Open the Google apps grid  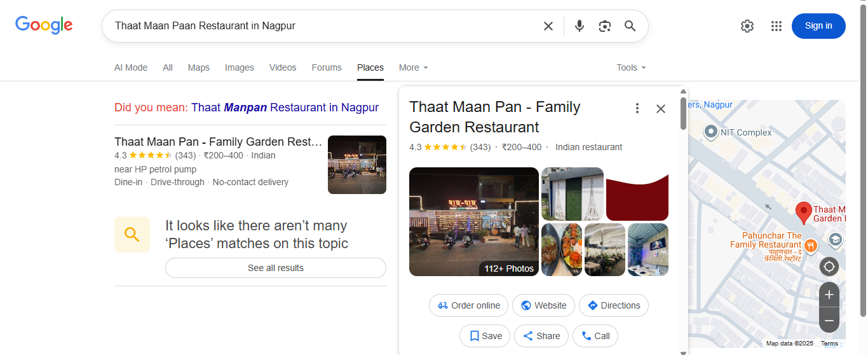[x=776, y=26]
